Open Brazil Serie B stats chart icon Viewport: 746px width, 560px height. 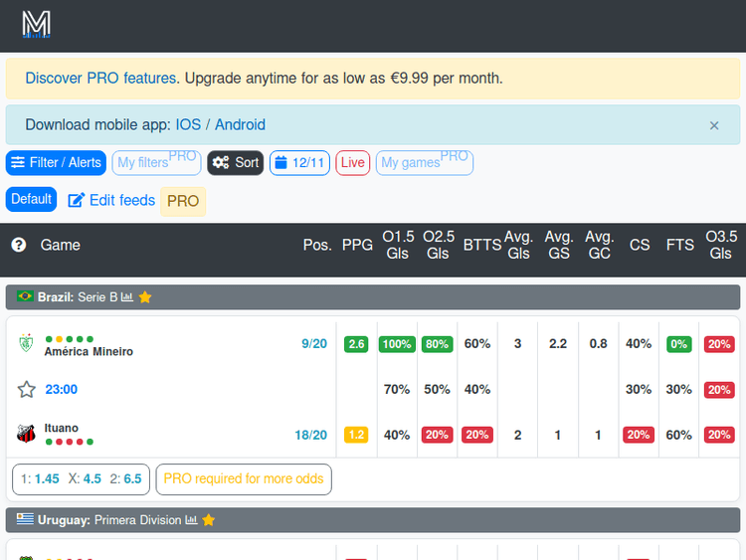pyautogui.click(x=127, y=296)
